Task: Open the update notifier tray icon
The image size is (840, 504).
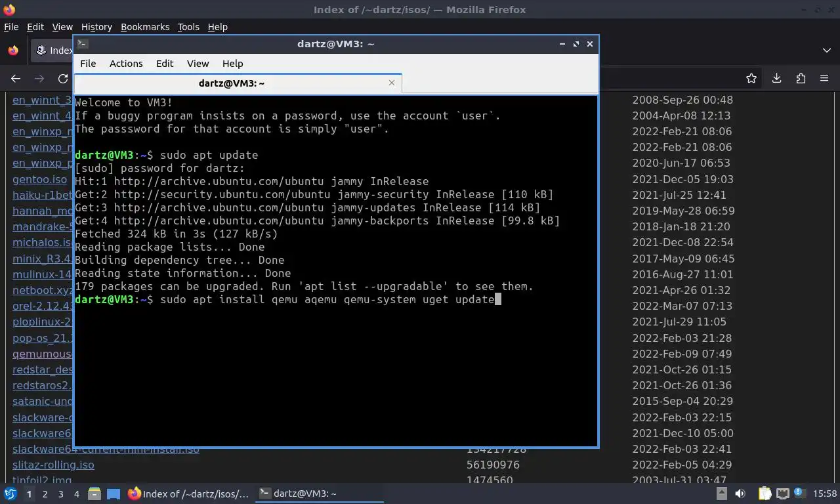Action: 799,493
